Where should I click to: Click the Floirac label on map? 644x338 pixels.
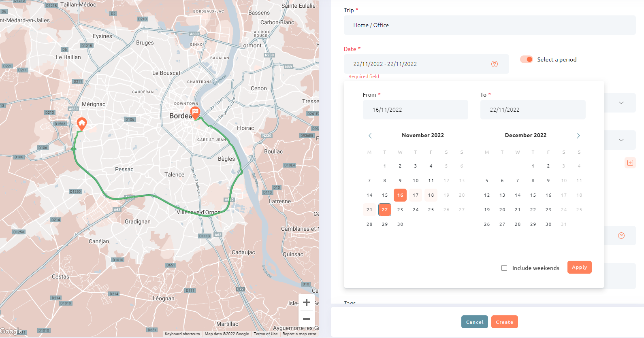[x=245, y=128]
